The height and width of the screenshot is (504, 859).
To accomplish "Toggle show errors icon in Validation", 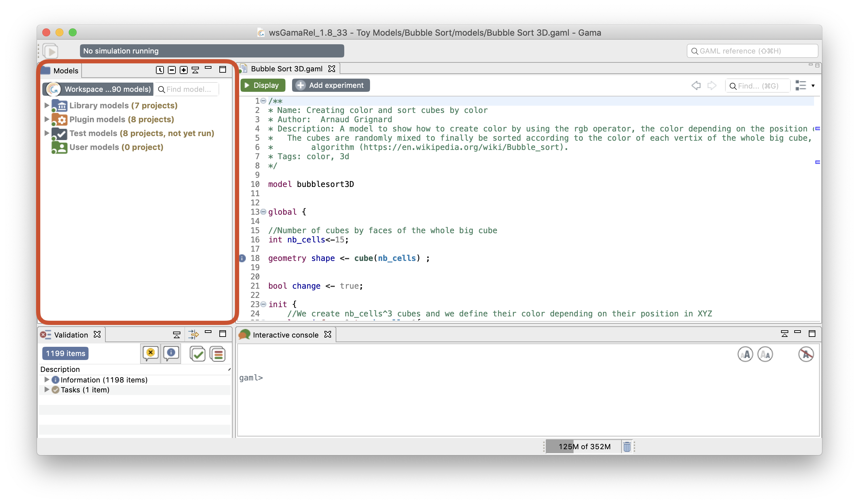I will (x=150, y=353).
